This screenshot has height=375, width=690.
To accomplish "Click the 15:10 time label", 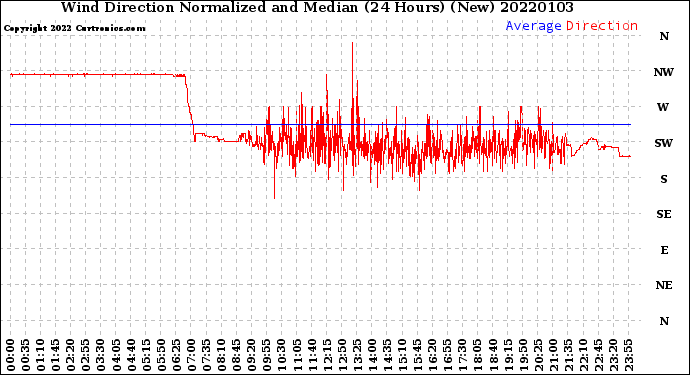I will (402, 355).
